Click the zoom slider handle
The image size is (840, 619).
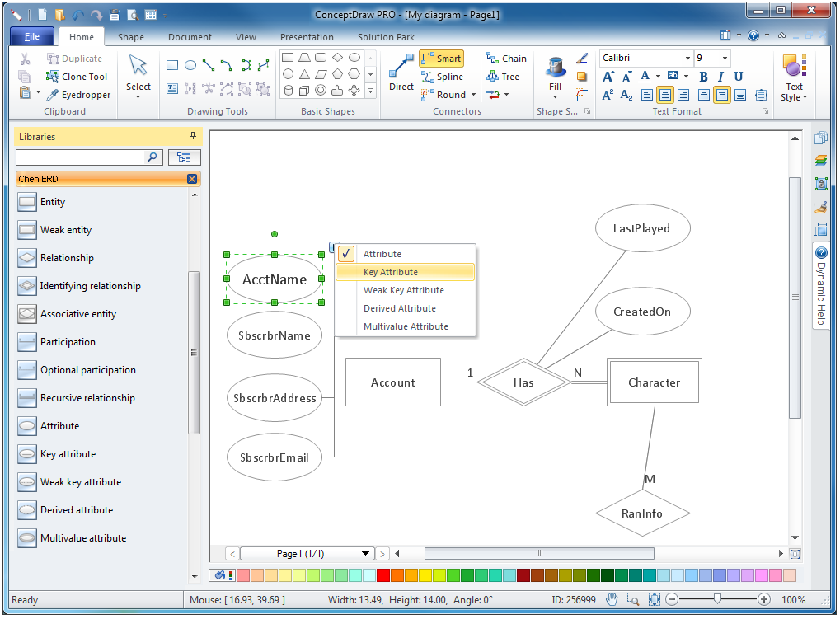point(717,599)
